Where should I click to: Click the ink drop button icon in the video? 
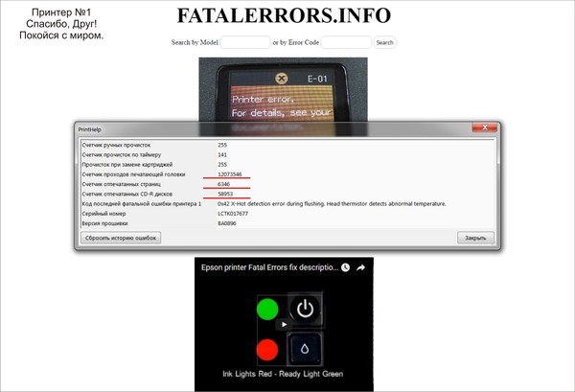tap(305, 347)
